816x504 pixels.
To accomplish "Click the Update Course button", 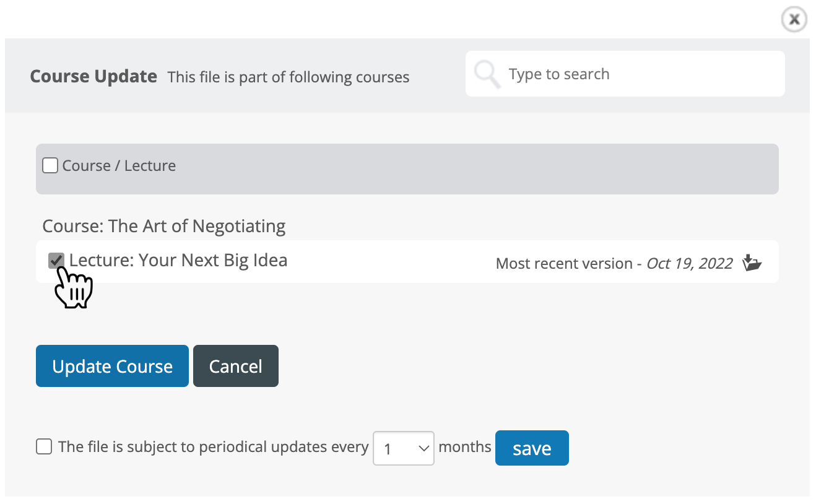I will tap(112, 366).
